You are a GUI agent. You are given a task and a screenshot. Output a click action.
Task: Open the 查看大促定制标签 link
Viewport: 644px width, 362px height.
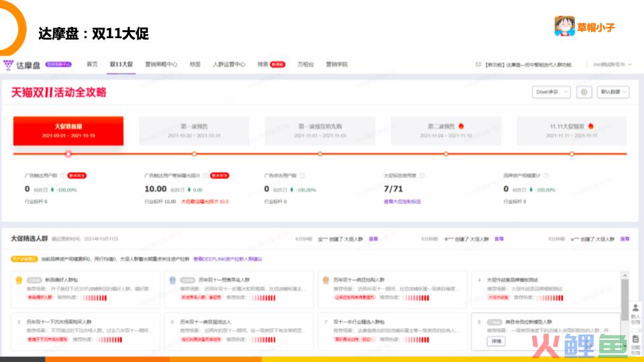(402, 202)
